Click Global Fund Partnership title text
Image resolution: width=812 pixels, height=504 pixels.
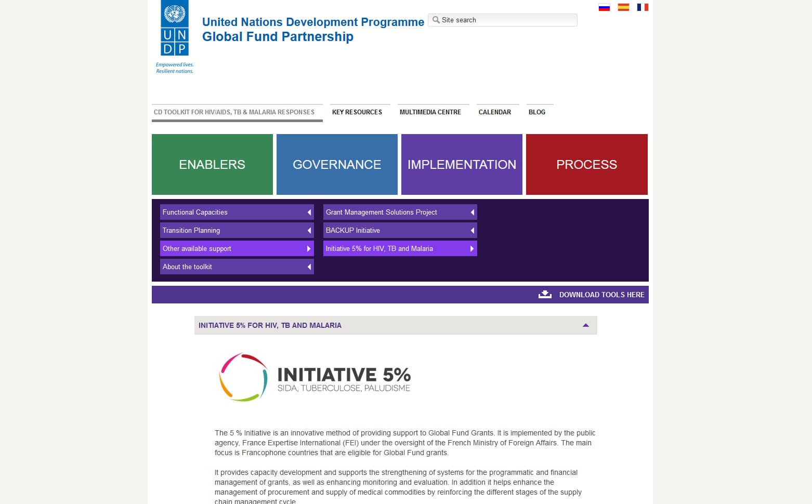tap(278, 36)
